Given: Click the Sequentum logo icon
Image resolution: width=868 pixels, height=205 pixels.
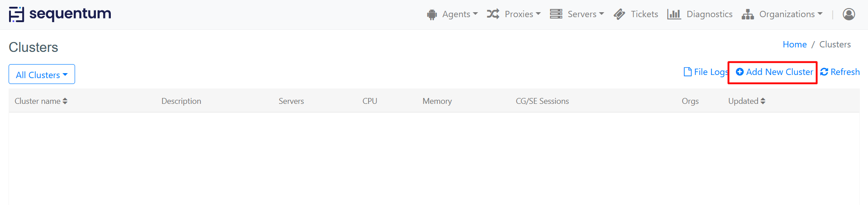Looking at the screenshot, I should 16,14.
